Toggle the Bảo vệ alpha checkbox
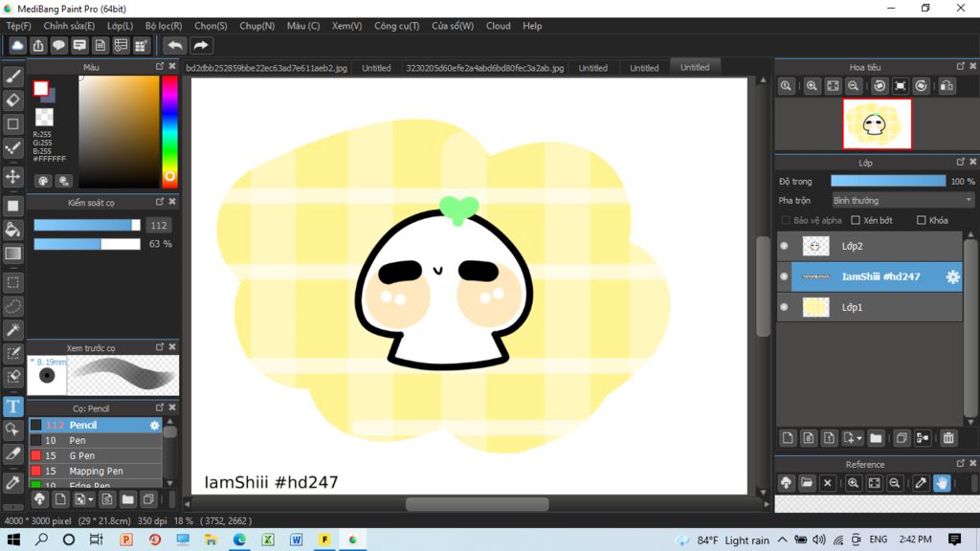Screen dimensions: 980x551 pos(786,220)
